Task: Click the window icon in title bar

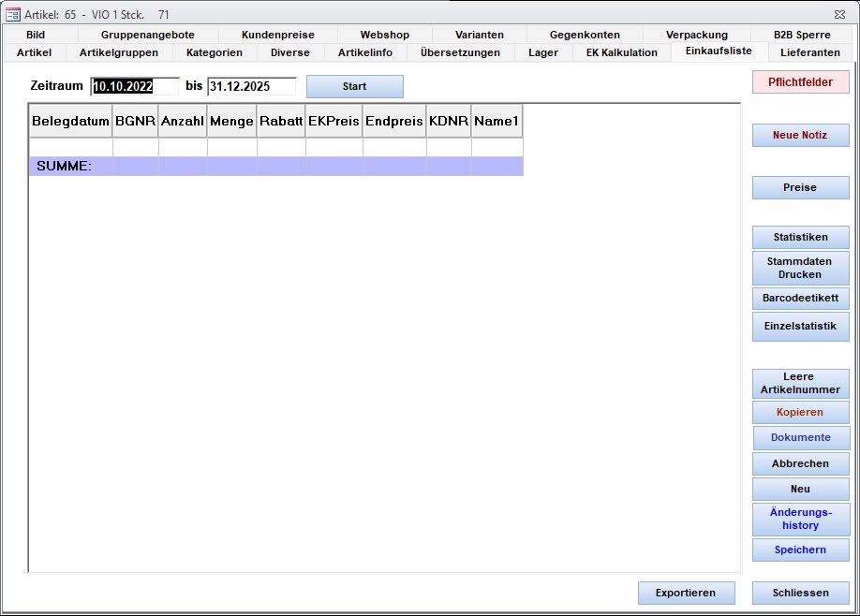Action: (x=13, y=15)
